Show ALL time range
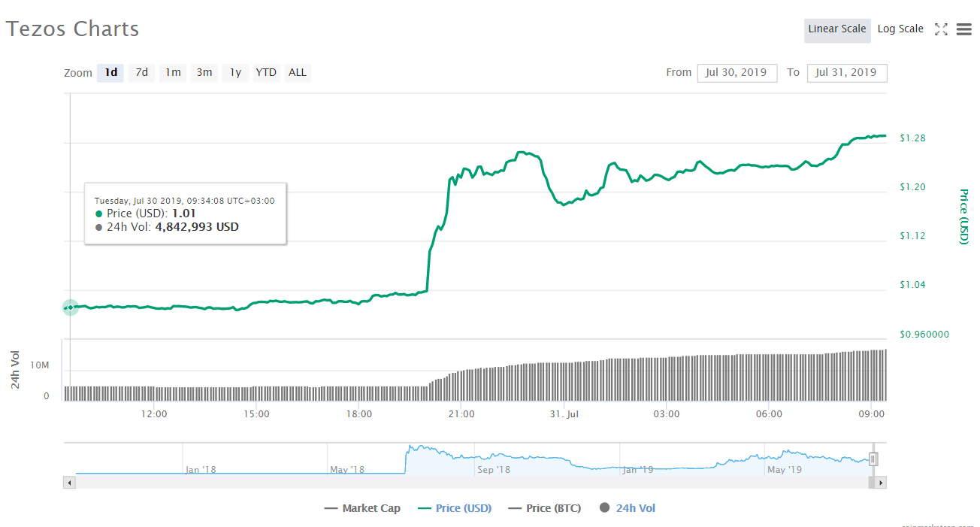 point(298,73)
